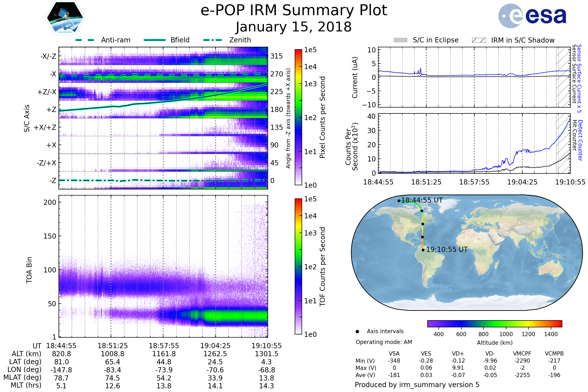Click the TOA Bin axis label
588x392 pixels.
tap(29, 270)
